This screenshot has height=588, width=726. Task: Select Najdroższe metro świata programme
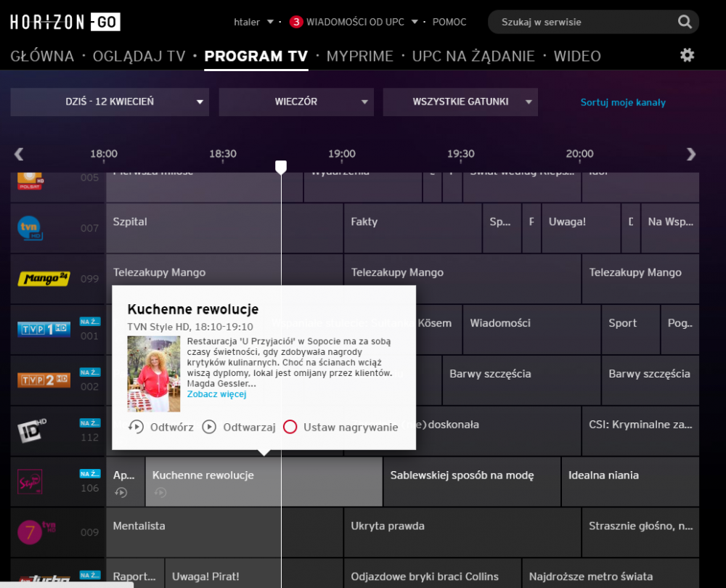[611, 573]
